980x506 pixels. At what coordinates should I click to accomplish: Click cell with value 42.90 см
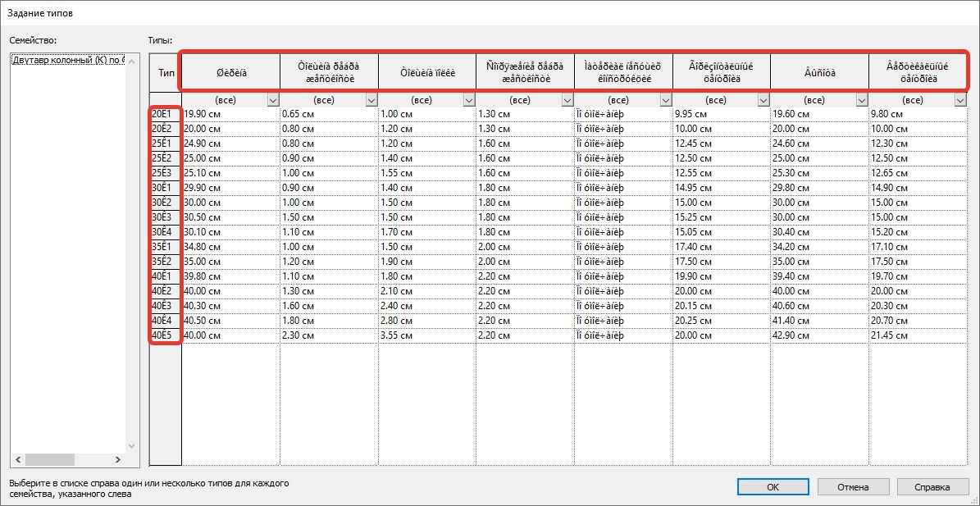[x=819, y=335]
